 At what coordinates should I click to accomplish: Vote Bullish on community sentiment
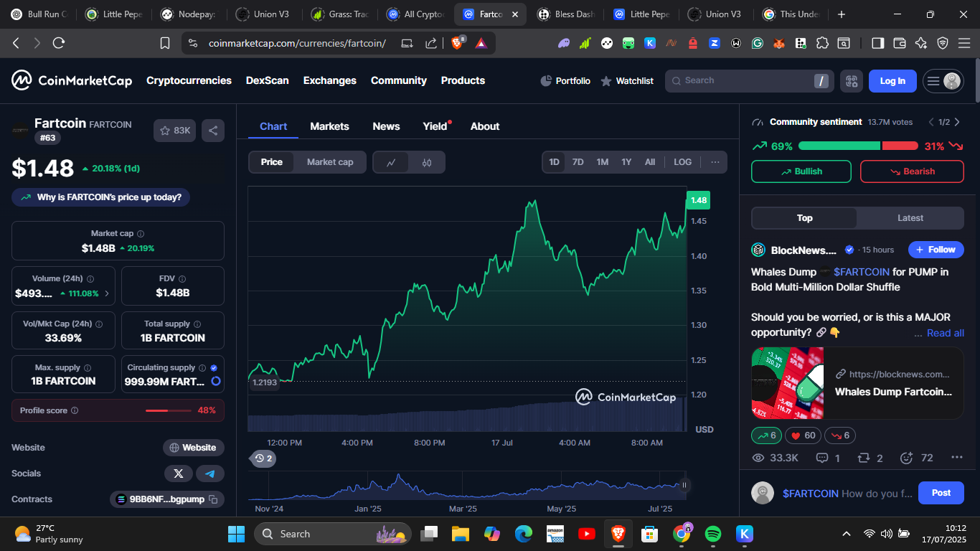coord(801,171)
